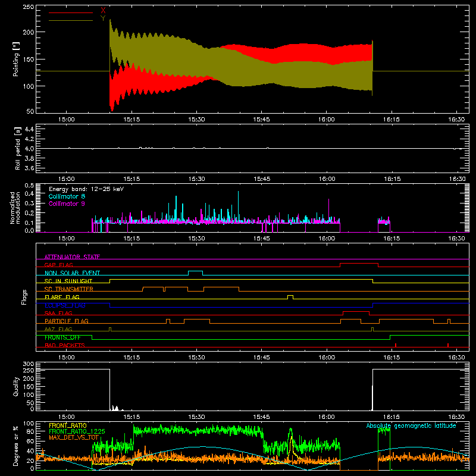The width and height of the screenshot is (476, 476).
Task: Click the 0.1 tick on modulation axis
Action: (29, 223)
